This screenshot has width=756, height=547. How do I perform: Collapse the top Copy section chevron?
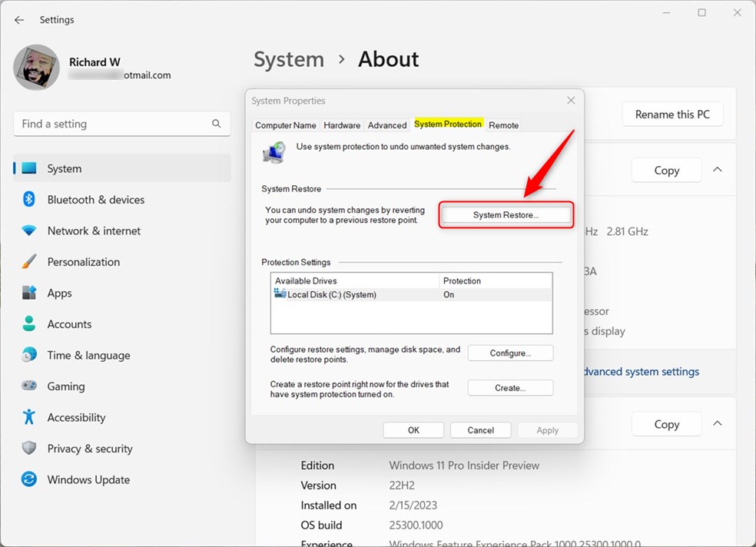tap(716, 170)
